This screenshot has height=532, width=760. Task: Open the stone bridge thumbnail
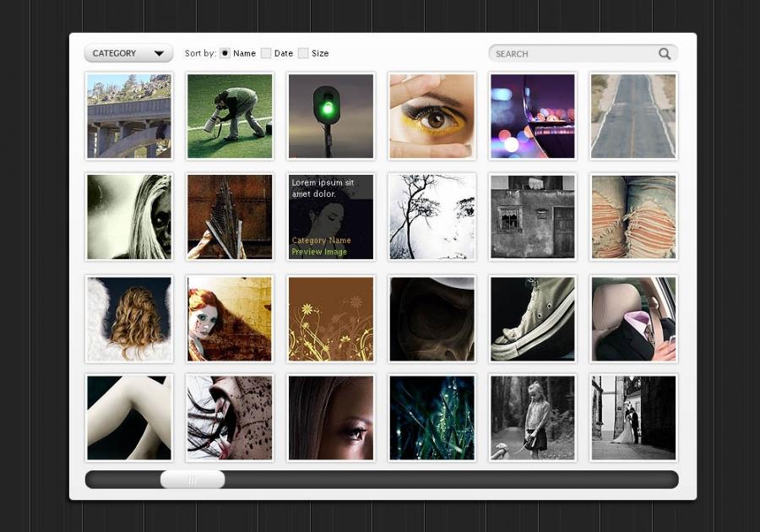pyautogui.click(x=129, y=117)
